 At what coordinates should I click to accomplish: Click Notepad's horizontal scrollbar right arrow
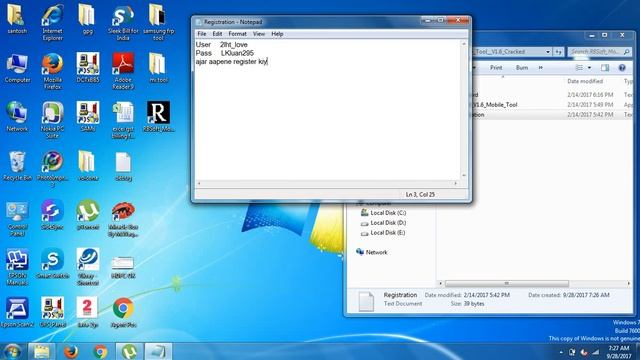(x=456, y=184)
